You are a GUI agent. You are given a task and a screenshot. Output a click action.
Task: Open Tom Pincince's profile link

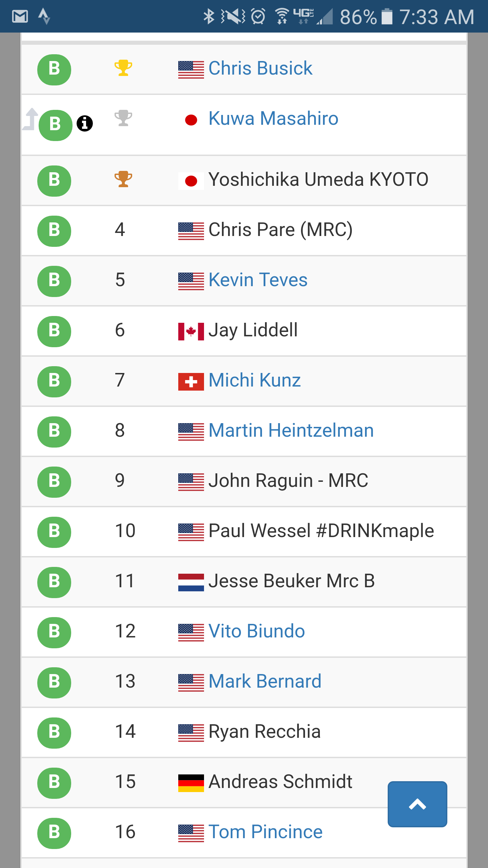(265, 832)
